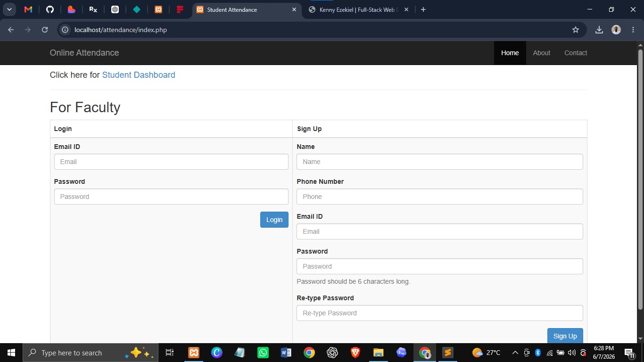644x362 pixels.
Task: Focus the Sign Up Email field
Action: (x=440, y=231)
